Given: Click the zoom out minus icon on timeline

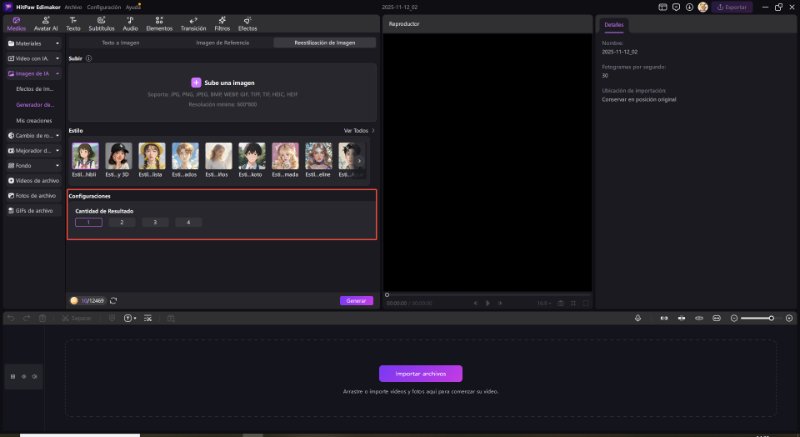Looking at the screenshot, I should point(734,318).
